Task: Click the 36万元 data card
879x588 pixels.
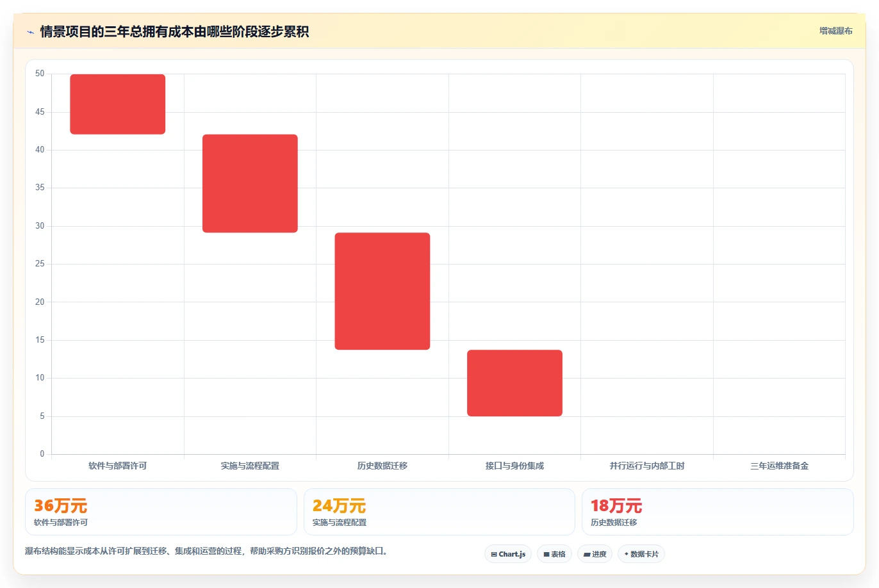Action: (x=161, y=512)
